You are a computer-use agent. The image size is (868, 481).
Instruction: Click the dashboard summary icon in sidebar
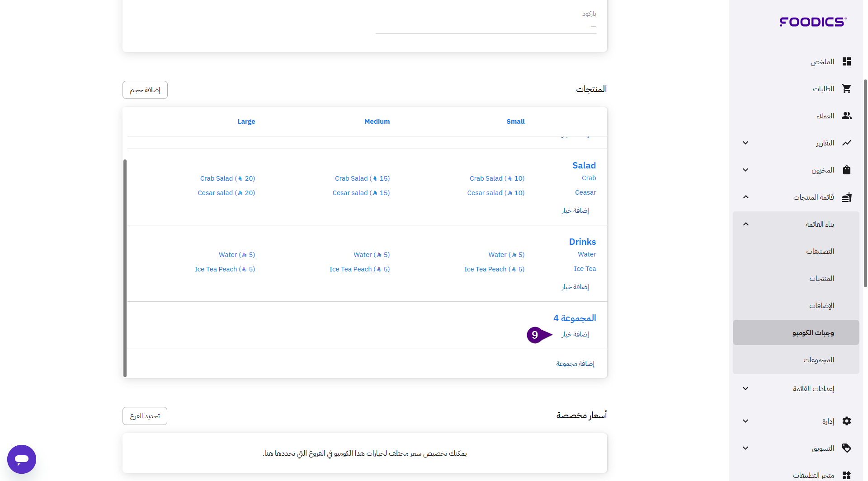click(x=846, y=61)
